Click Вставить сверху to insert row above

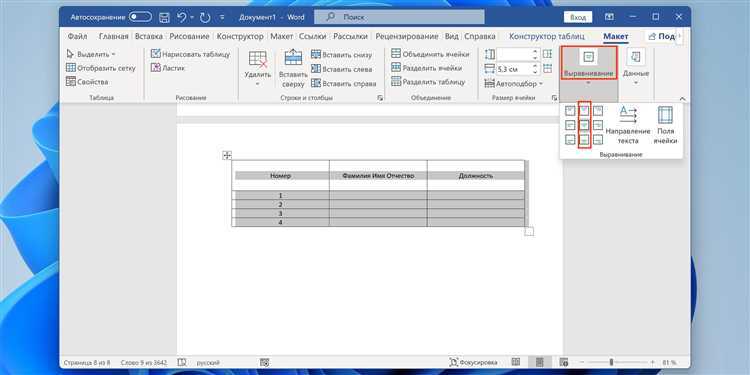tap(293, 68)
